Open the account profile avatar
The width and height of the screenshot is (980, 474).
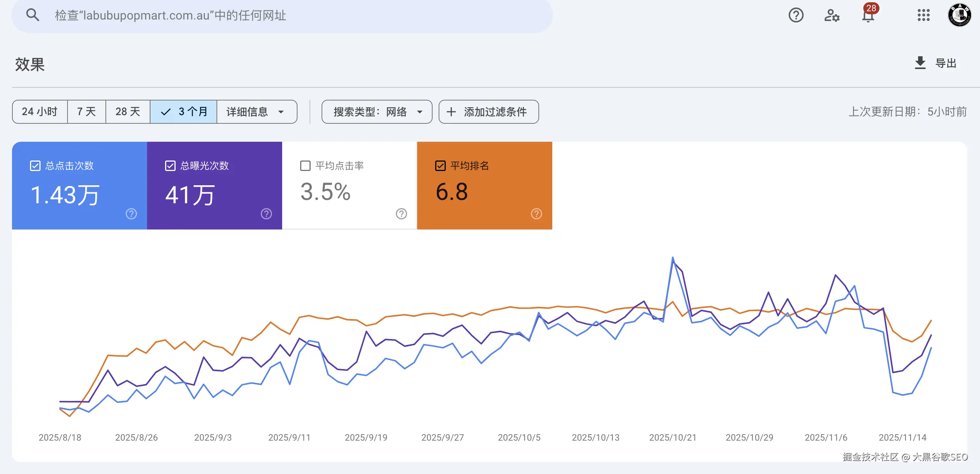(x=959, y=15)
